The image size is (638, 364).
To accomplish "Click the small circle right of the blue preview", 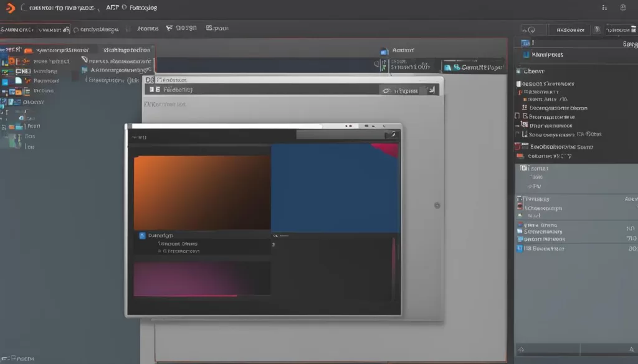I will click(x=437, y=205).
